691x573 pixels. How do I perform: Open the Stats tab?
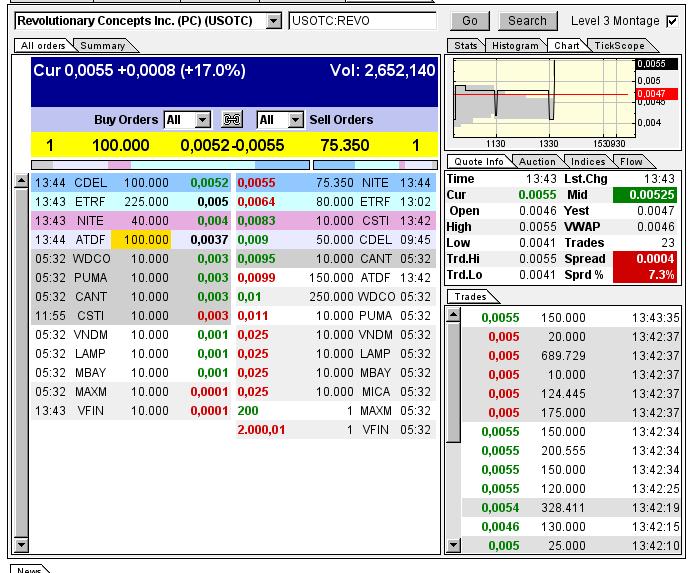(x=465, y=45)
